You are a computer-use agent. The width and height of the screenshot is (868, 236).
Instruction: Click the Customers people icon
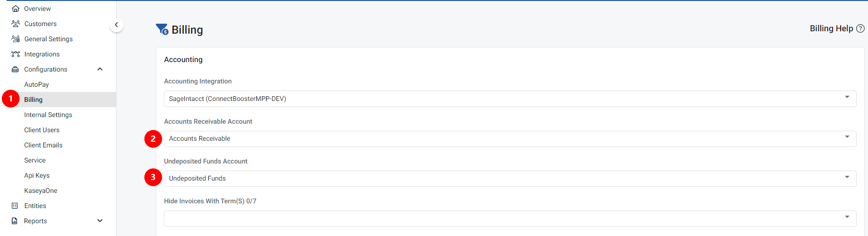tap(16, 24)
